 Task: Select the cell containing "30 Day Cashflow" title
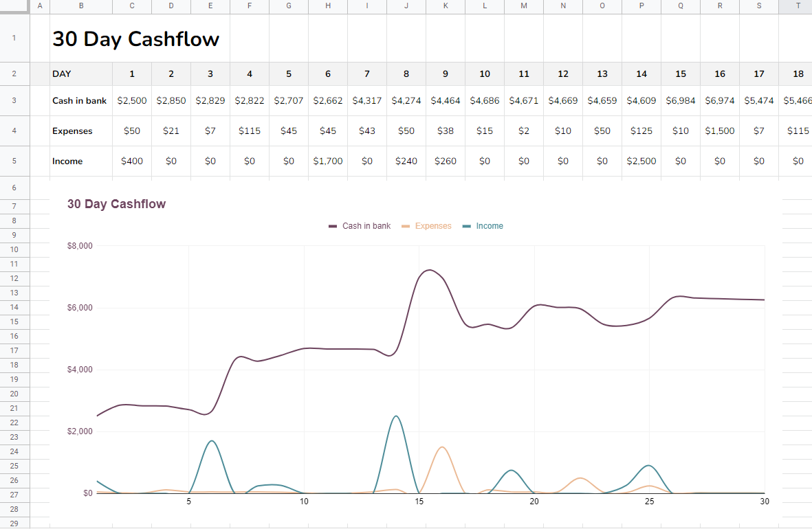(135, 39)
